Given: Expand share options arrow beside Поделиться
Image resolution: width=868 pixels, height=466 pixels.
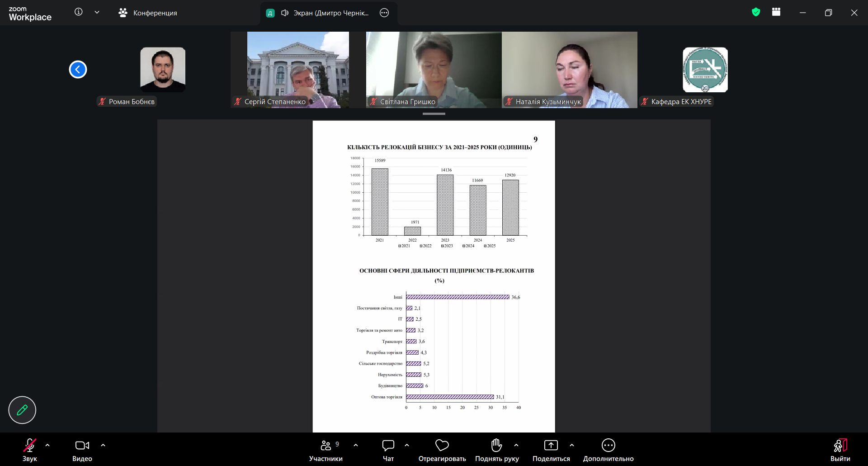Looking at the screenshot, I should (572, 445).
